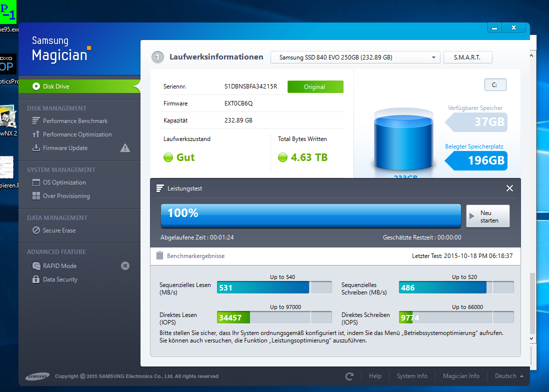Click the Leistungstest bars icon

click(159, 188)
